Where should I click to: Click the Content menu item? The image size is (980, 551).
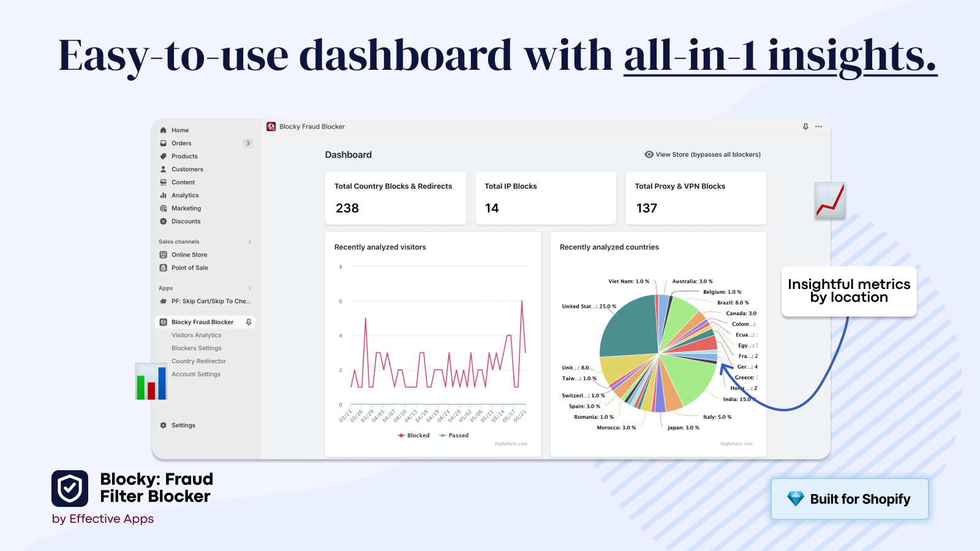click(183, 182)
